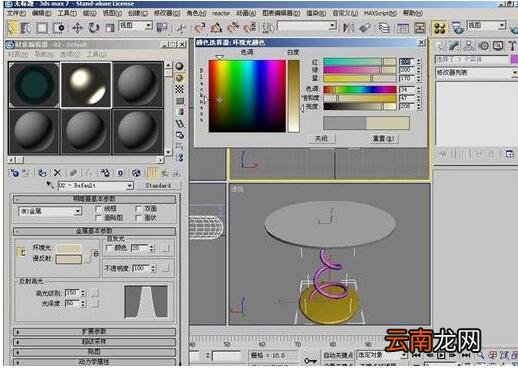Activate the Select and Scale tool
The height and width of the screenshot is (369, 518).
coord(110,28)
